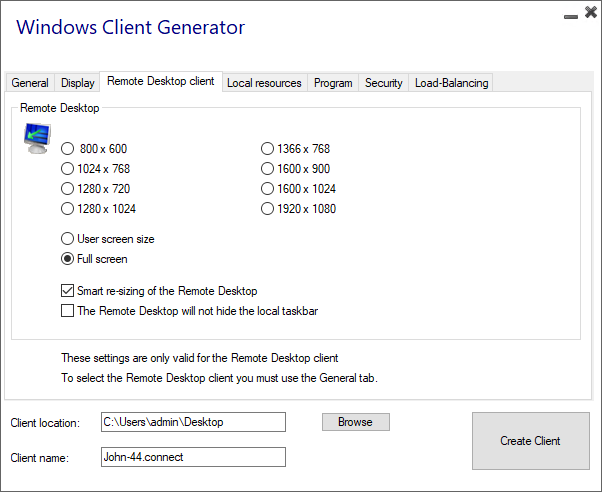Viewport: 602px width, 492px height.
Task: Switch to the General tab
Action: coord(30,83)
